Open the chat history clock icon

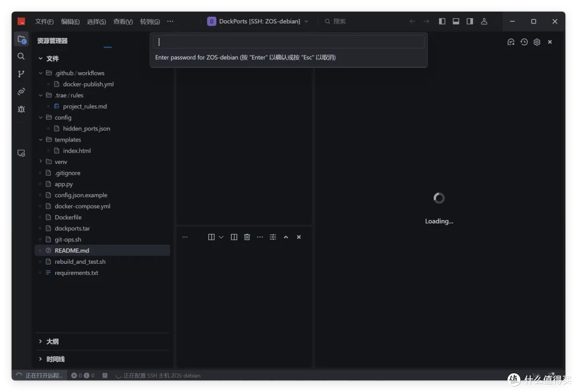(x=524, y=42)
